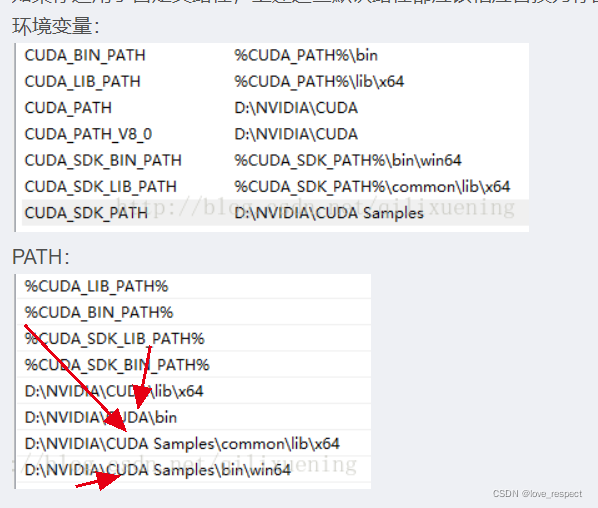Select the D:\NVIDIA\CUDA\bin PATH entry
This screenshot has width=598, height=508.
point(194,418)
